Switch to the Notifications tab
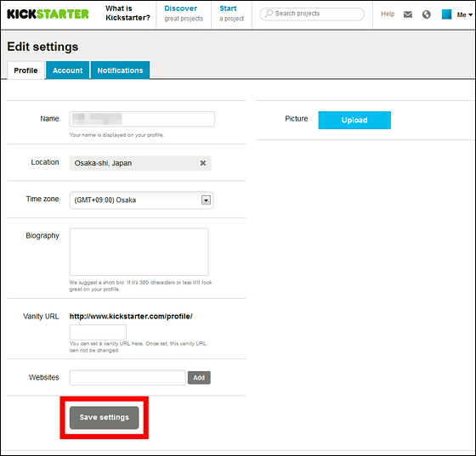This screenshot has width=476, height=456. (120, 70)
